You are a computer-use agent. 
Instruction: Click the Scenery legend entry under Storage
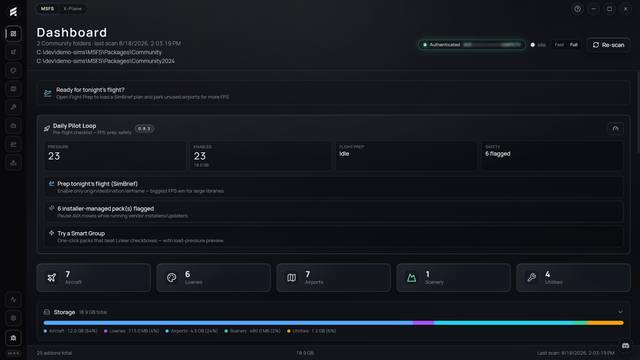[253, 331]
